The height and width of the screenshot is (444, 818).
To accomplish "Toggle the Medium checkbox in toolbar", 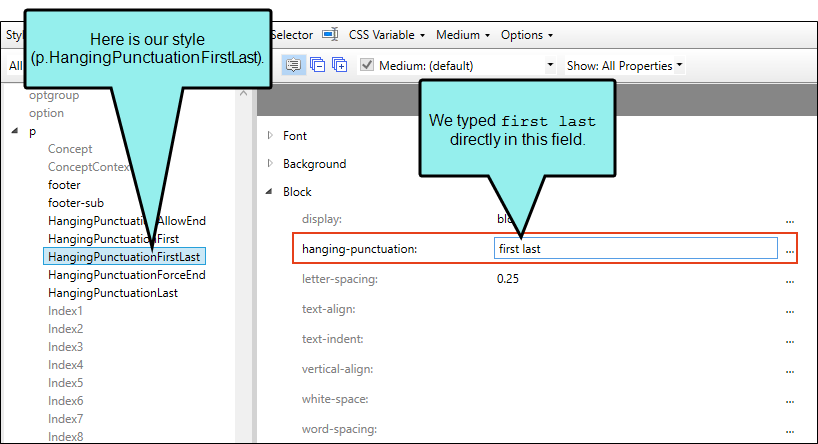I will pyautogui.click(x=367, y=65).
